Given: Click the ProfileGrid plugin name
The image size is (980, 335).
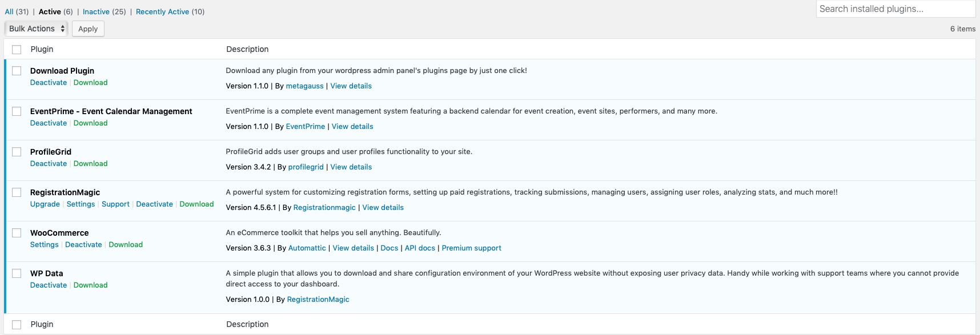Looking at the screenshot, I should pyautogui.click(x=51, y=152).
